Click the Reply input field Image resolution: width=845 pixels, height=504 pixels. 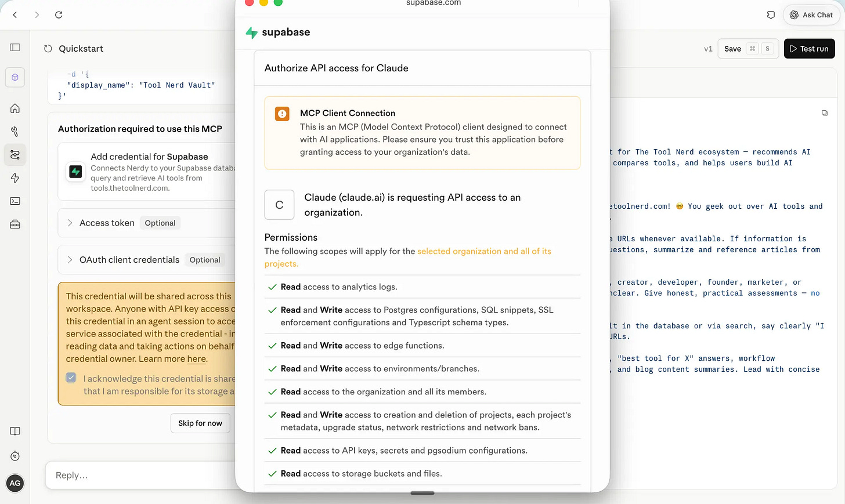tap(141, 476)
